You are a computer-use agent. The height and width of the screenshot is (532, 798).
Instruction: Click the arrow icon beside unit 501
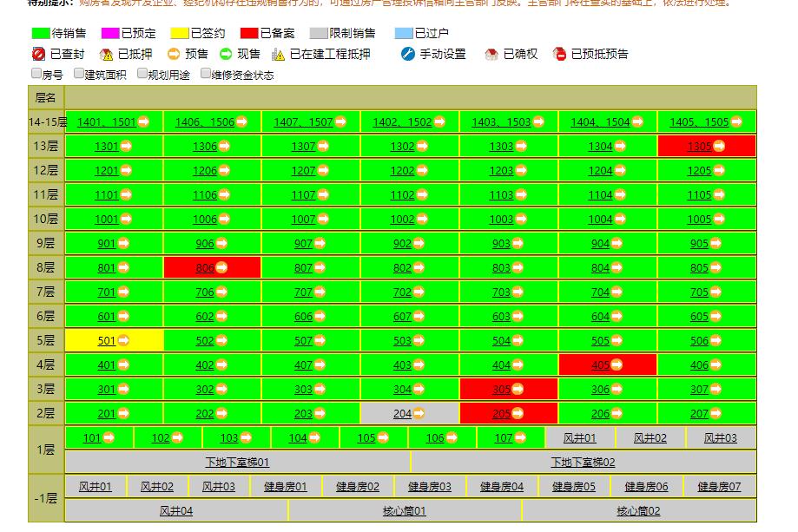[122, 341]
